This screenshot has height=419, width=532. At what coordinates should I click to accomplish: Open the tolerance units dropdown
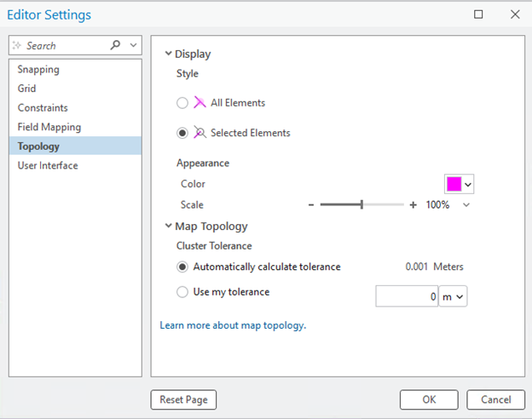tap(452, 296)
